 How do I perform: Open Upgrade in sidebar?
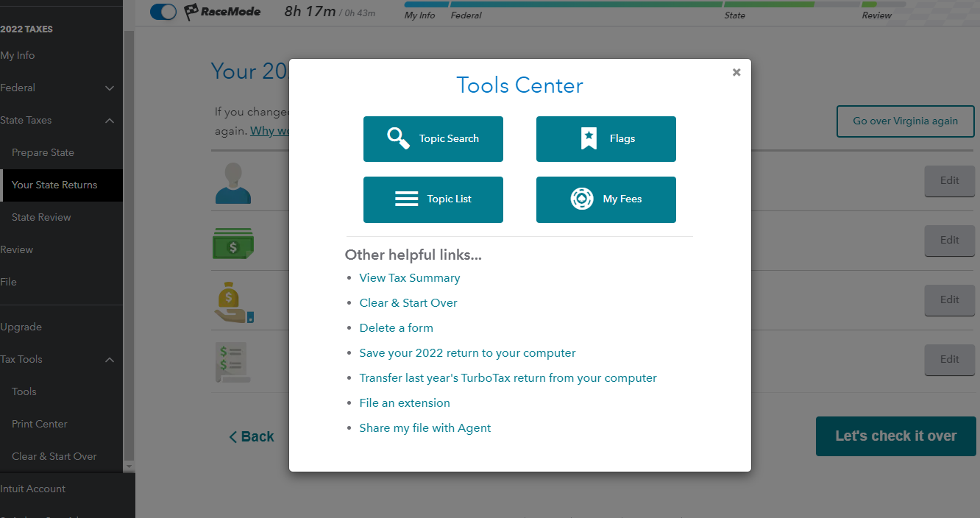(x=21, y=327)
